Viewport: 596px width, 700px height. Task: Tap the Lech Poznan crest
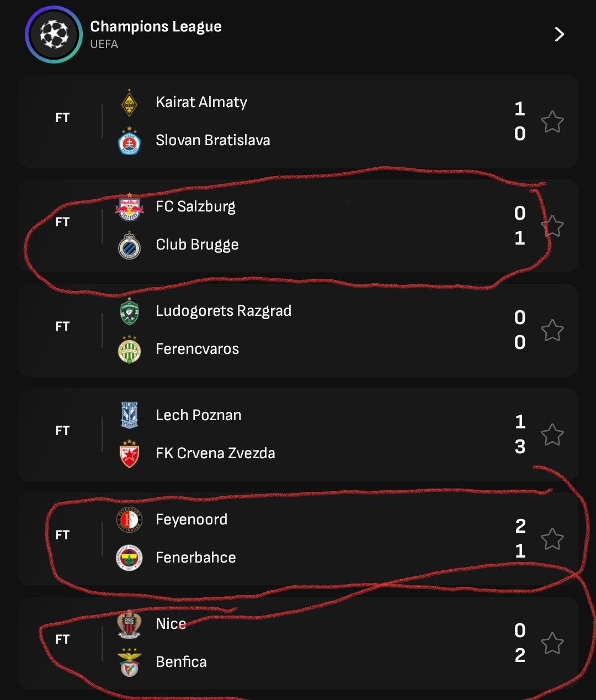(129, 415)
